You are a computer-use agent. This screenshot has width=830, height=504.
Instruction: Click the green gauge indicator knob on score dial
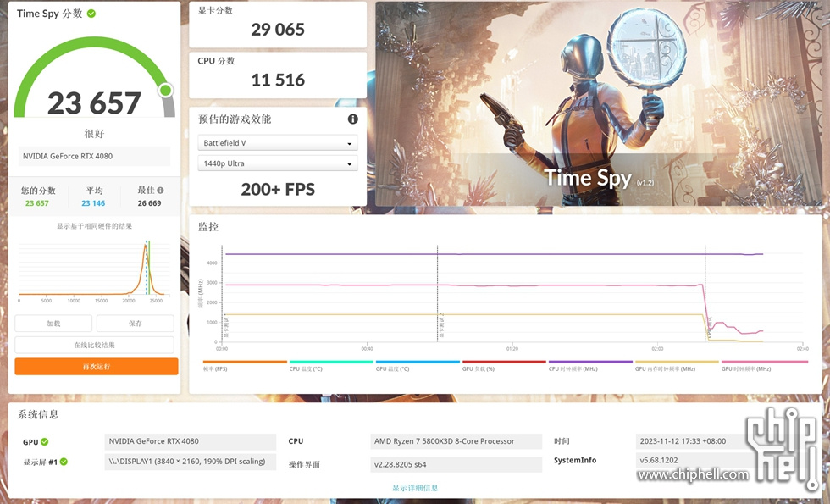click(166, 90)
